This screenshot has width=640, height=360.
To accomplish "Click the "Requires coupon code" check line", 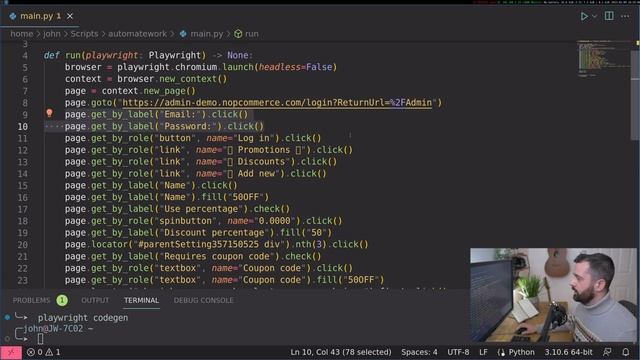I will coord(193,256).
